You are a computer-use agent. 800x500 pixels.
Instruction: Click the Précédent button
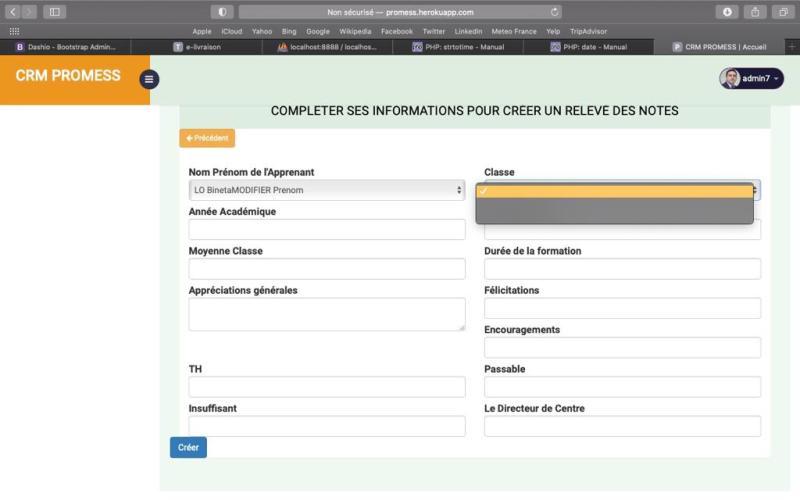207,138
